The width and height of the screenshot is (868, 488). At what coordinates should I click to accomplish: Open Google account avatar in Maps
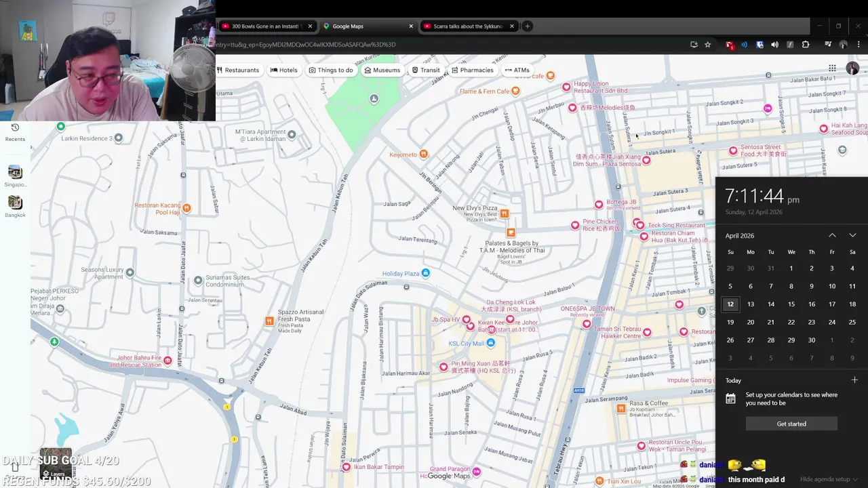tap(852, 68)
